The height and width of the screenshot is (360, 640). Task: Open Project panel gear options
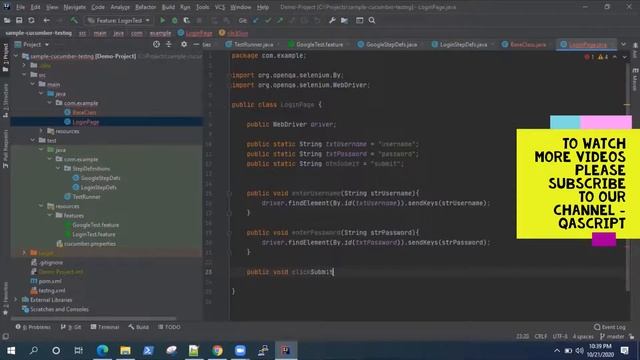pyautogui.click(x=184, y=44)
